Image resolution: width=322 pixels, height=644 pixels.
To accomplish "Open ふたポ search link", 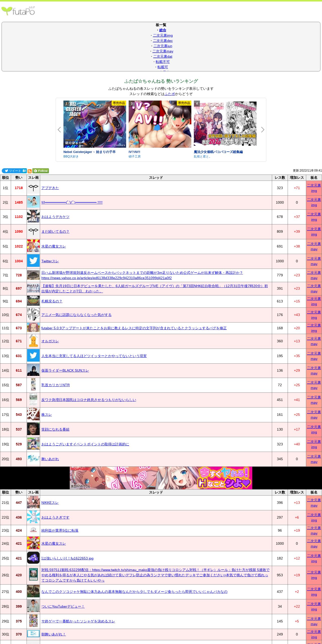I will point(170,94).
